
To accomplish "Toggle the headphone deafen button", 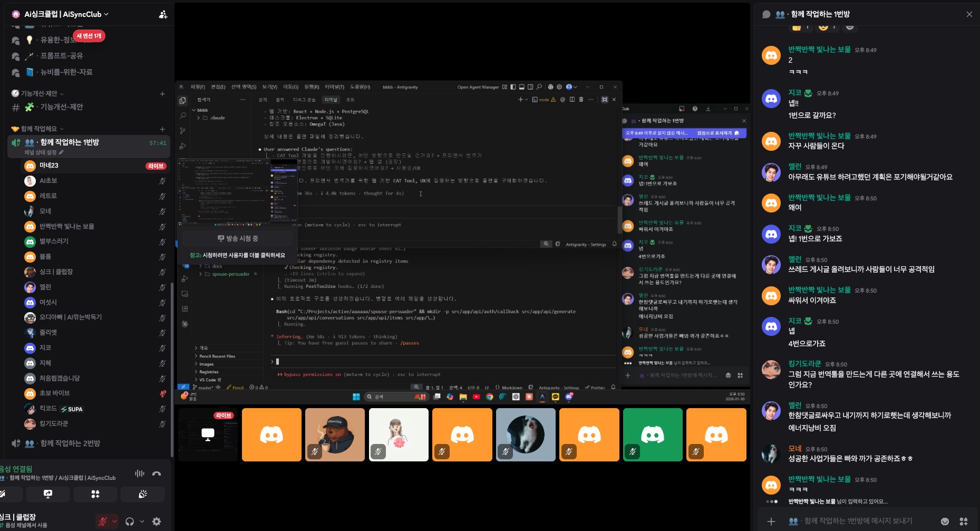I will click(x=130, y=522).
